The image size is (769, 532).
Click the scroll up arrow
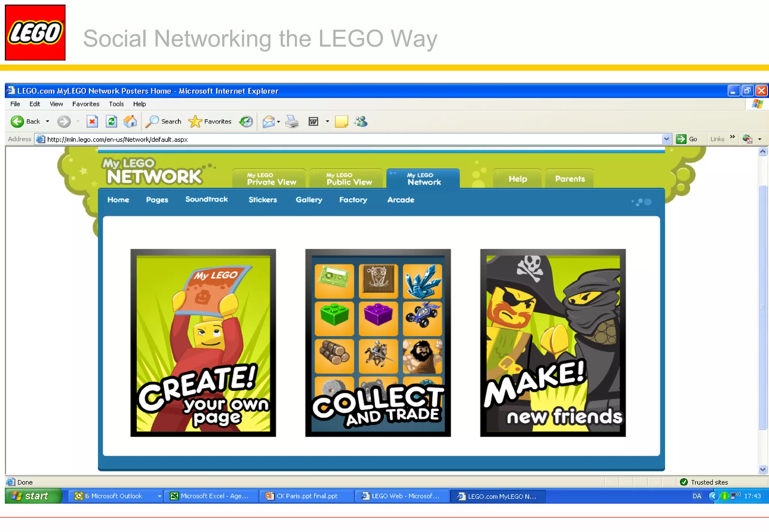coord(763,152)
